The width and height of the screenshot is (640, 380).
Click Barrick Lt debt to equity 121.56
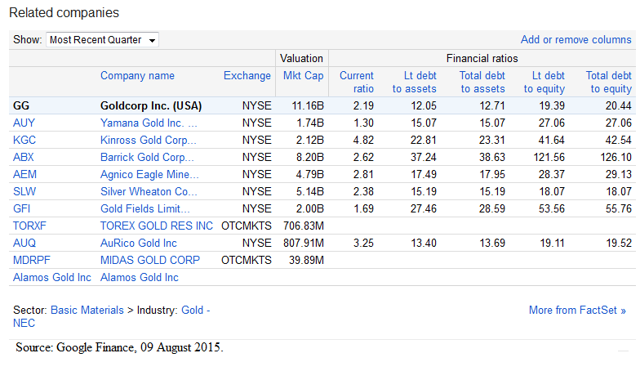coord(549,157)
